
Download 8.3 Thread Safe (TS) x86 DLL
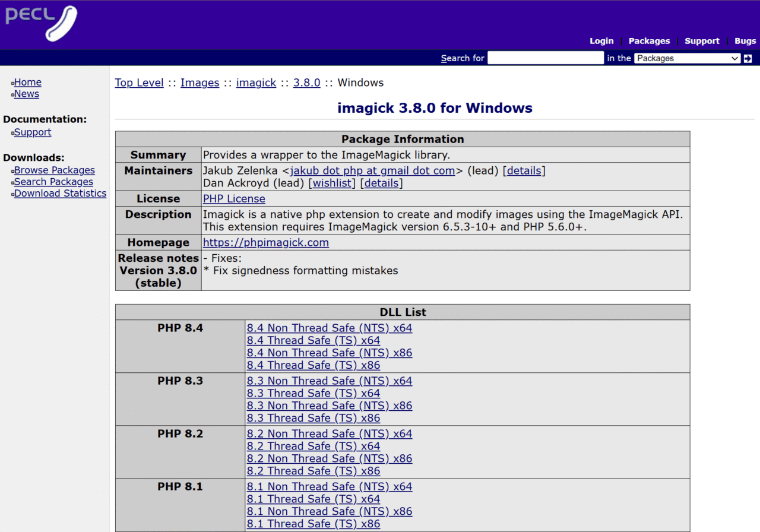tap(313, 418)
